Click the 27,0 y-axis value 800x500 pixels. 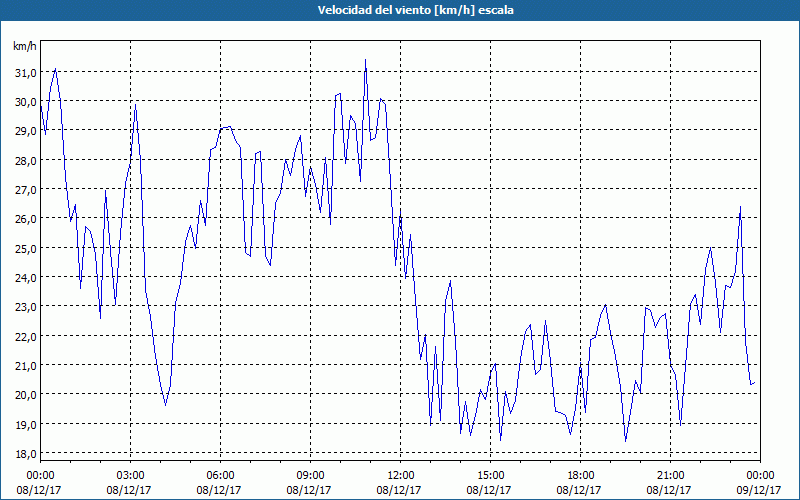(x=26, y=190)
